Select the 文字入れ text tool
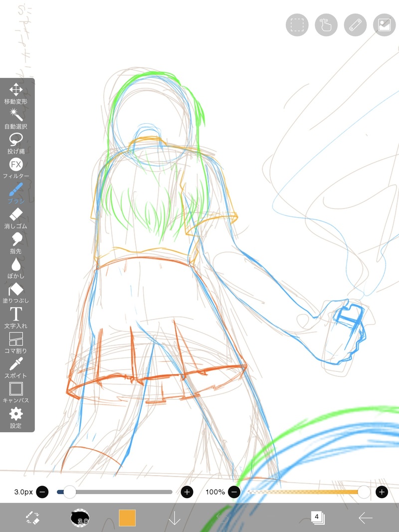Viewport: 399px width, 532px height. 16,318
